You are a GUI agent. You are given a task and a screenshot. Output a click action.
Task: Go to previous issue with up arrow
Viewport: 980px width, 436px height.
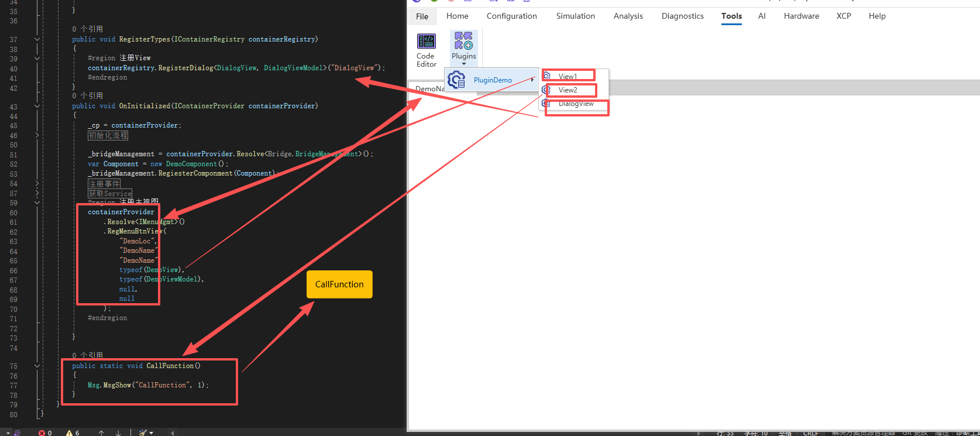click(101, 433)
